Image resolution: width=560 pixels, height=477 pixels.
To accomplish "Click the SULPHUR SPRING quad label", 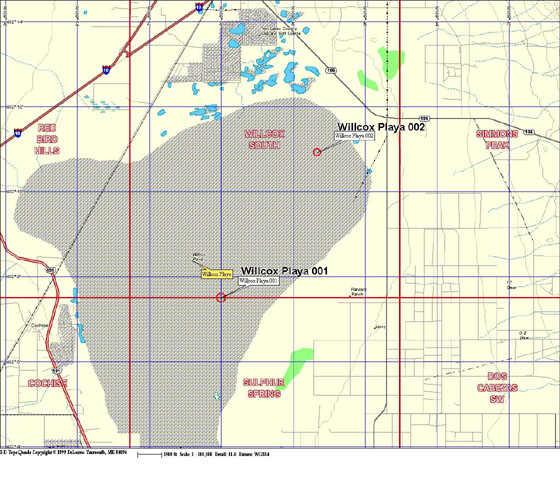I will tap(264, 388).
